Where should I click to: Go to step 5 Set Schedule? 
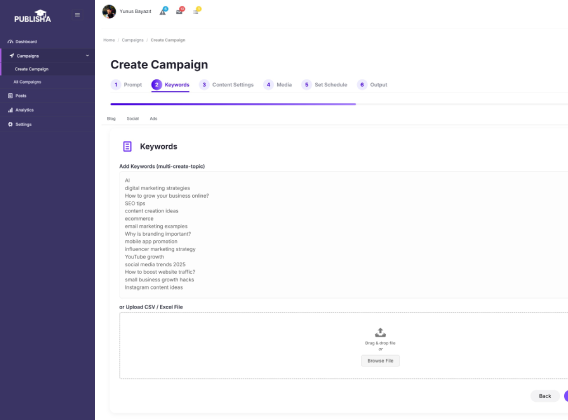click(x=324, y=85)
